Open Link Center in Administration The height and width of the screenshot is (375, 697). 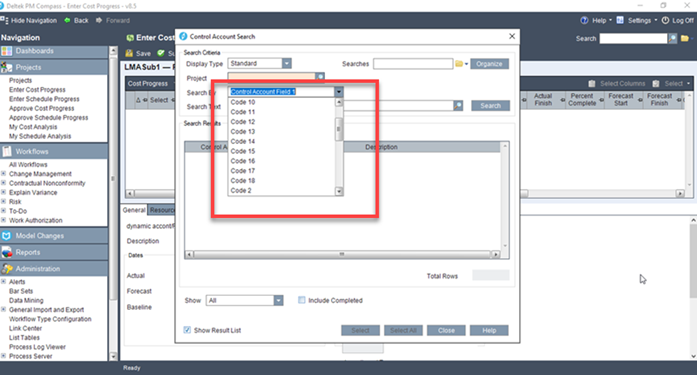pyautogui.click(x=25, y=328)
